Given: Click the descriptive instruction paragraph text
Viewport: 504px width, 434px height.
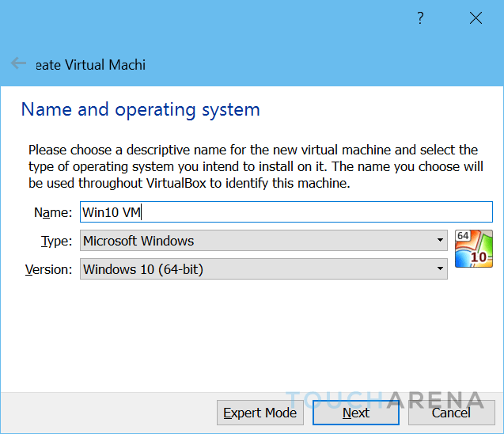Looking at the screenshot, I should 256,166.
